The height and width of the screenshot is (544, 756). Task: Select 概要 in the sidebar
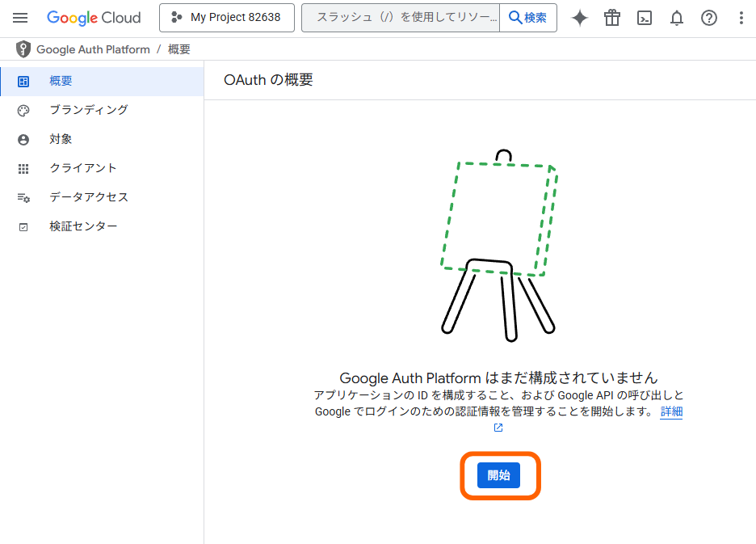pyautogui.click(x=102, y=81)
